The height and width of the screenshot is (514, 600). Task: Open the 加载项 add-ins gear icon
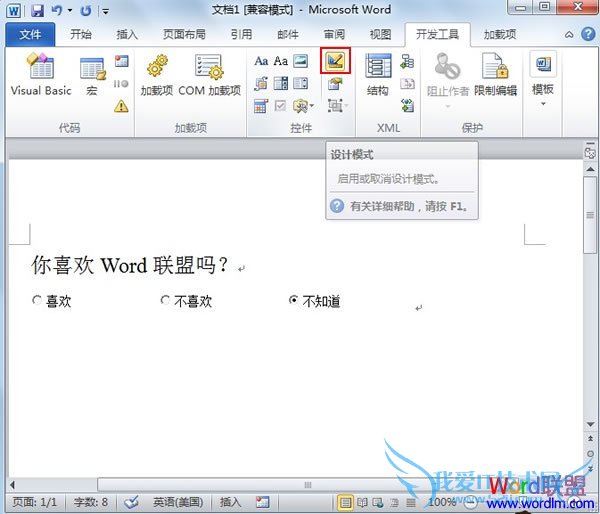157,75
